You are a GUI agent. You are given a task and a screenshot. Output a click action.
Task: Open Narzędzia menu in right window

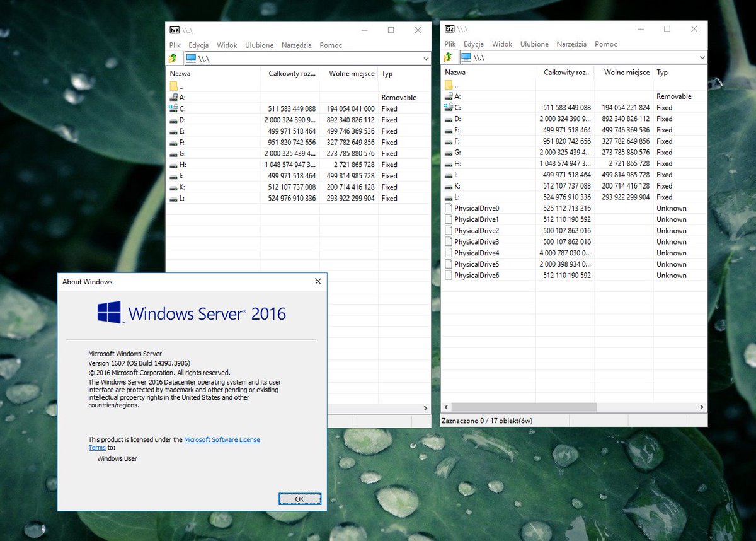point(571,44)
